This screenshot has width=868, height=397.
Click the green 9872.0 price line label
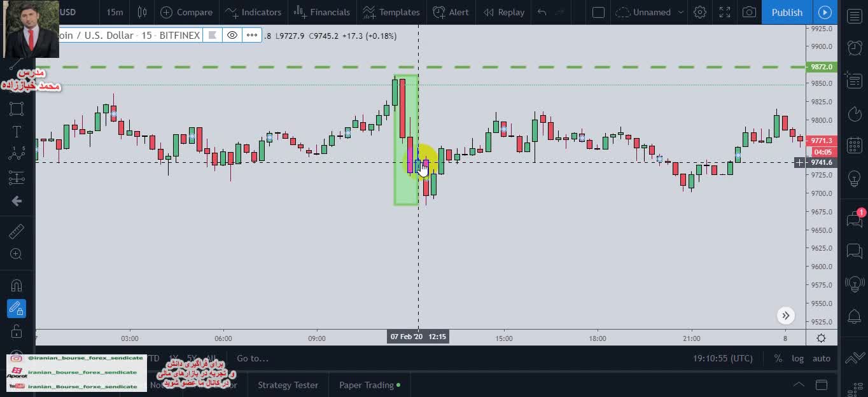(822, 67)
